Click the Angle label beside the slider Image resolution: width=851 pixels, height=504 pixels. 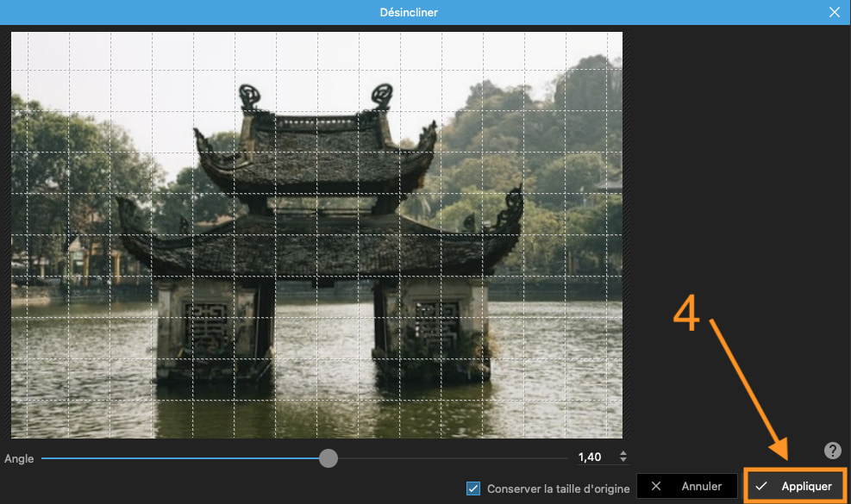coord(19,458)
